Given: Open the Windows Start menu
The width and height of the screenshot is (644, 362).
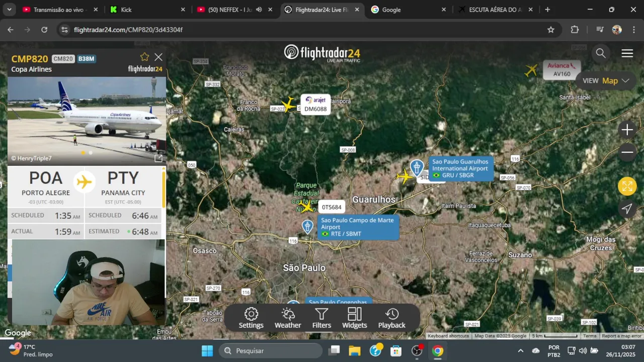Looking at the screenshot, I should (207, 350).
